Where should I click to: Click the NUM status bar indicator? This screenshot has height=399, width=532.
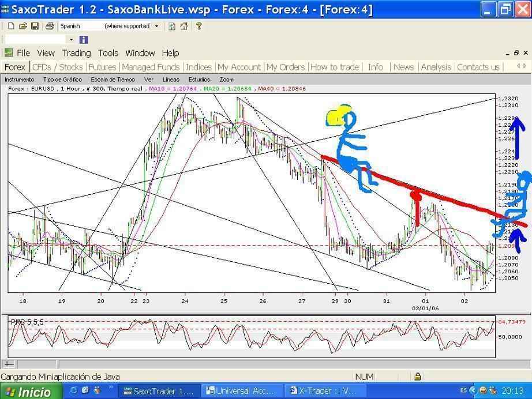coord(365,377)
